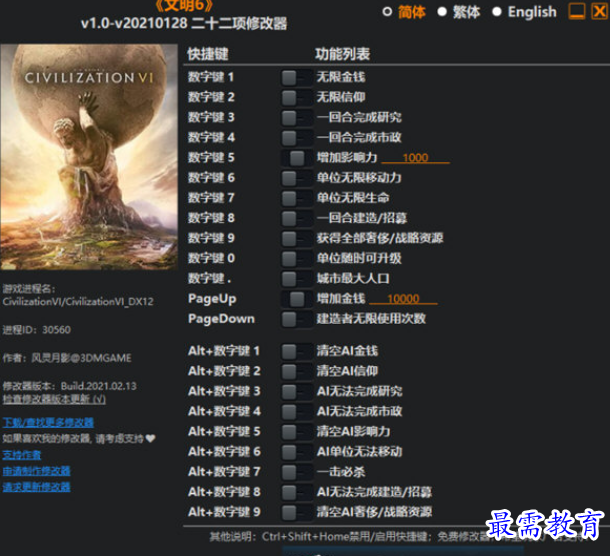Image resolution: width=610 pixels, height=556 pixels.
Task: Turn on AI单位无法移动 switch
Action: pyautogui.click(x=296, y=452)
